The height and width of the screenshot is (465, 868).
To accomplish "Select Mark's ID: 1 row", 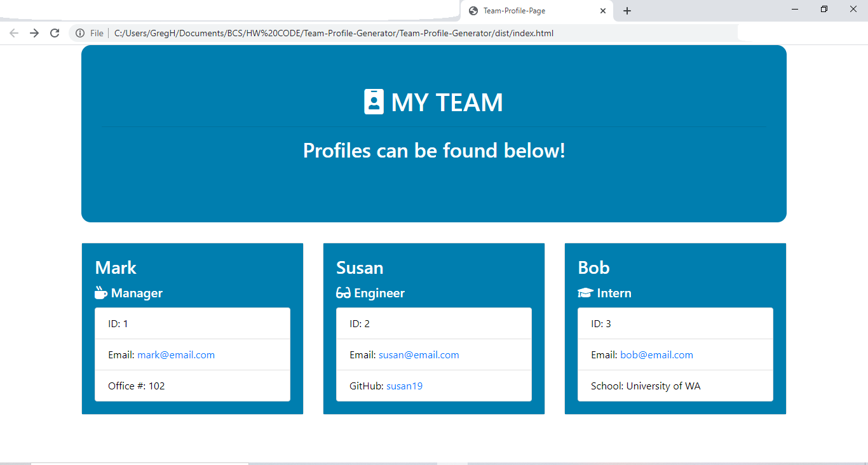I will [193, 323].
